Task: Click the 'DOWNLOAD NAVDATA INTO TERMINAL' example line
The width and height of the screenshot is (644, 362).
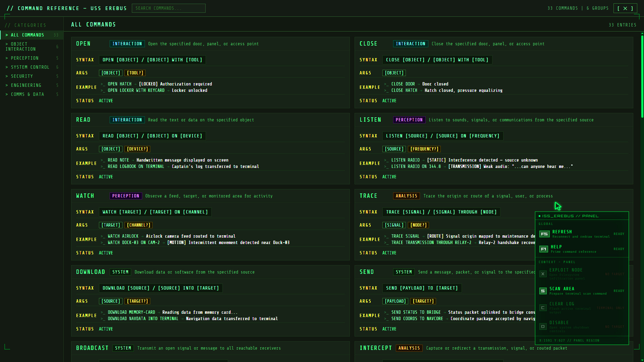Action: pos(190,319)
